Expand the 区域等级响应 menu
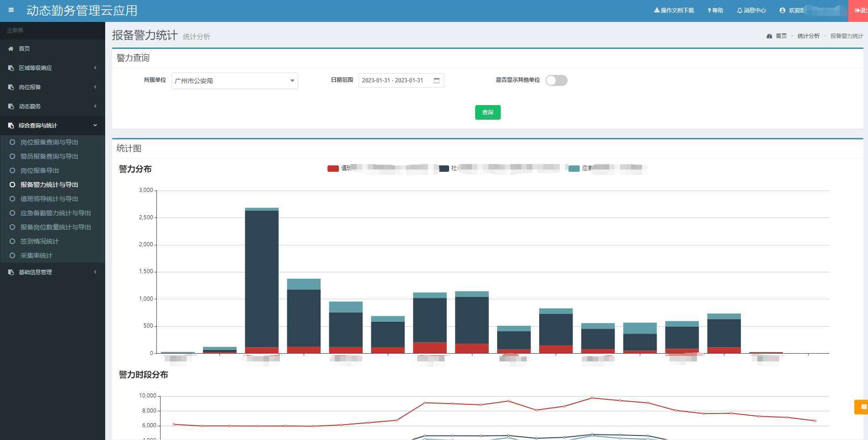 (x=53, y=68)
